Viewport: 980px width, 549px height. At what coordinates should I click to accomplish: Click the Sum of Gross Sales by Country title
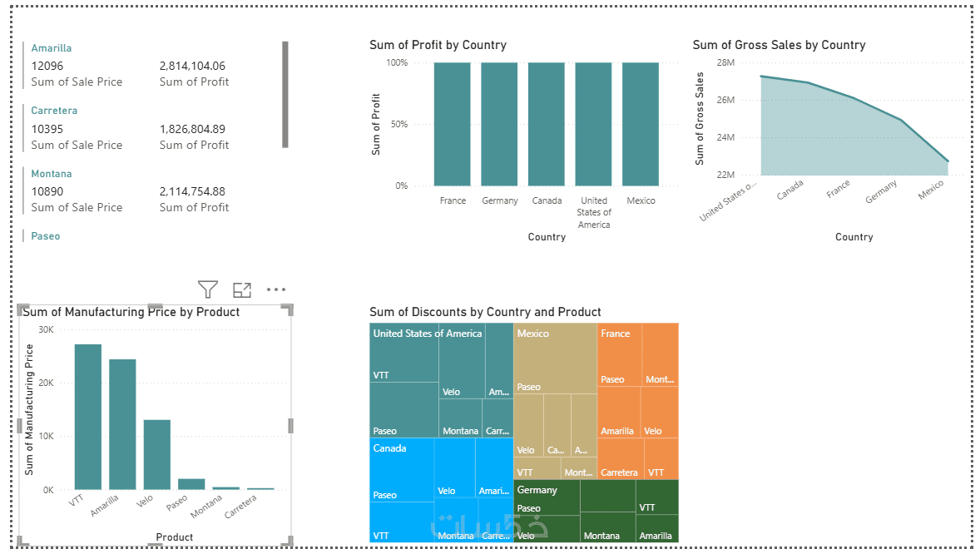pos(779,45)
